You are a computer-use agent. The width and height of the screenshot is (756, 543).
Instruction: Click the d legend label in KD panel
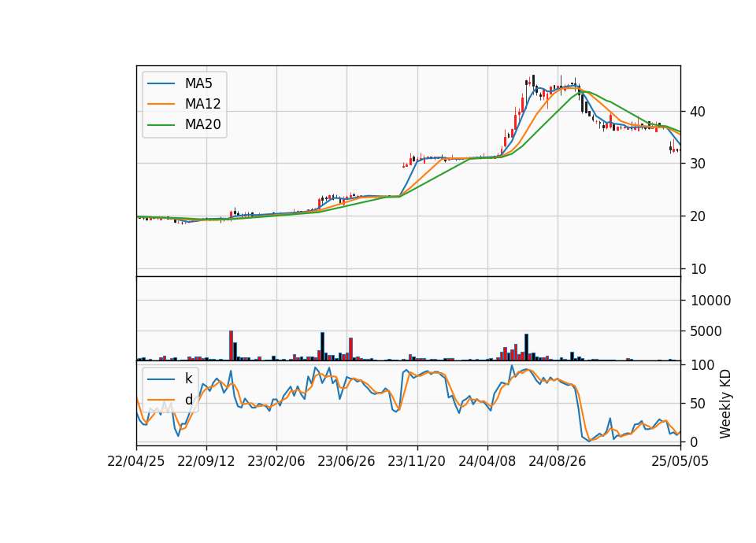pos(188,400)
